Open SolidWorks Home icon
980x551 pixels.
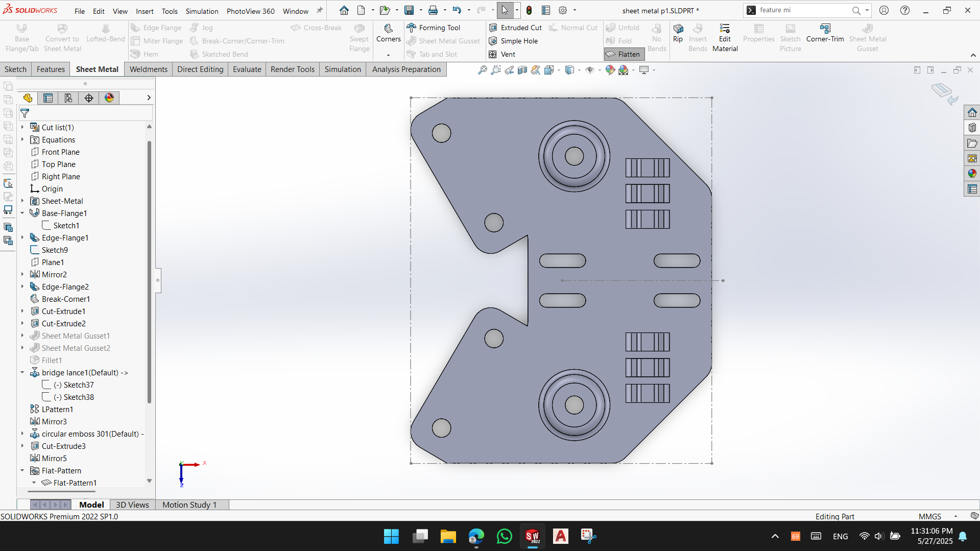[x=344, y=10]
